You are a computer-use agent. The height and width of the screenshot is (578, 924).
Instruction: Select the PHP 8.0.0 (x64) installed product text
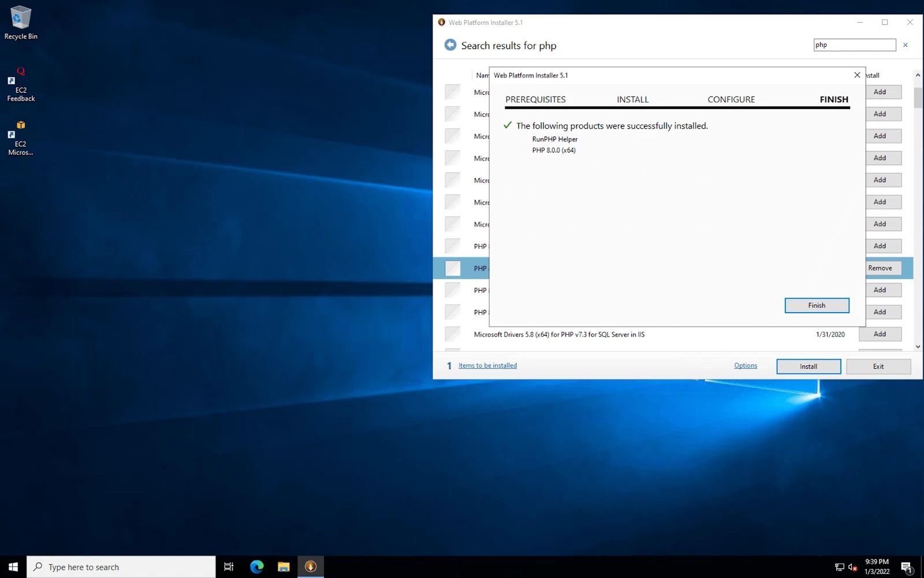(554, 150)
